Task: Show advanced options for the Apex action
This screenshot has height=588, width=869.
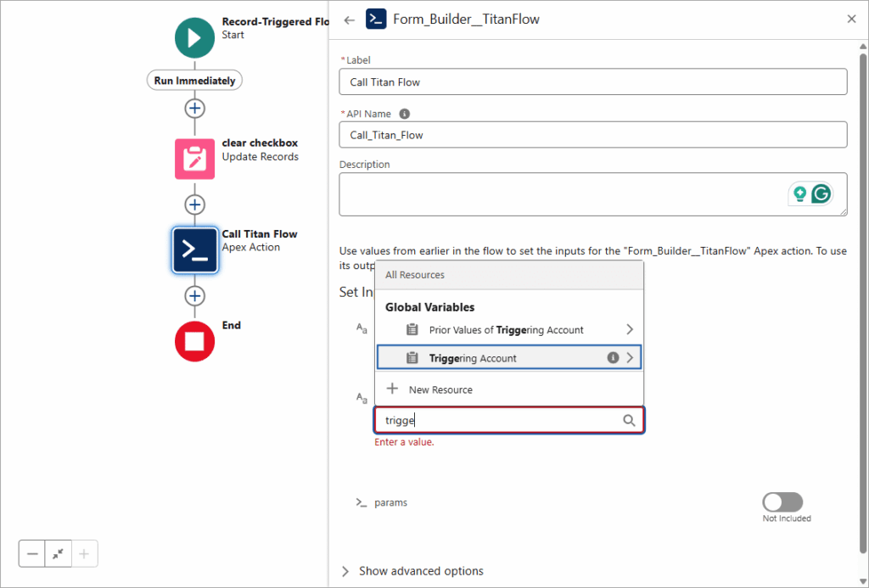Action: tap(420, 571)
